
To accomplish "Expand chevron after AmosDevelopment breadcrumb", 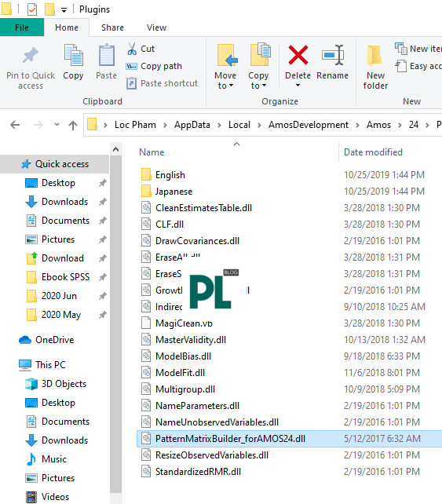I will coord(357,125).
